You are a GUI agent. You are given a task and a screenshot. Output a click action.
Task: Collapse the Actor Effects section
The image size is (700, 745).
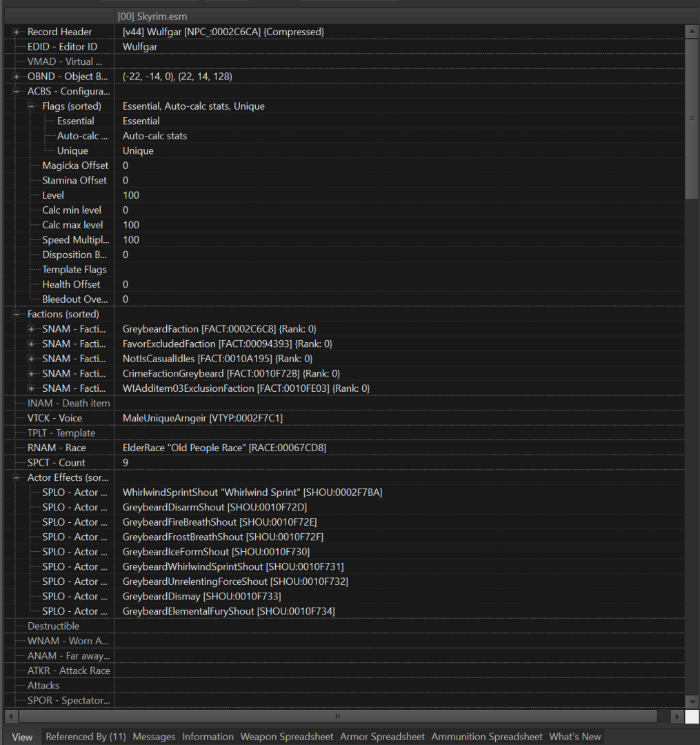pos(16,477)
